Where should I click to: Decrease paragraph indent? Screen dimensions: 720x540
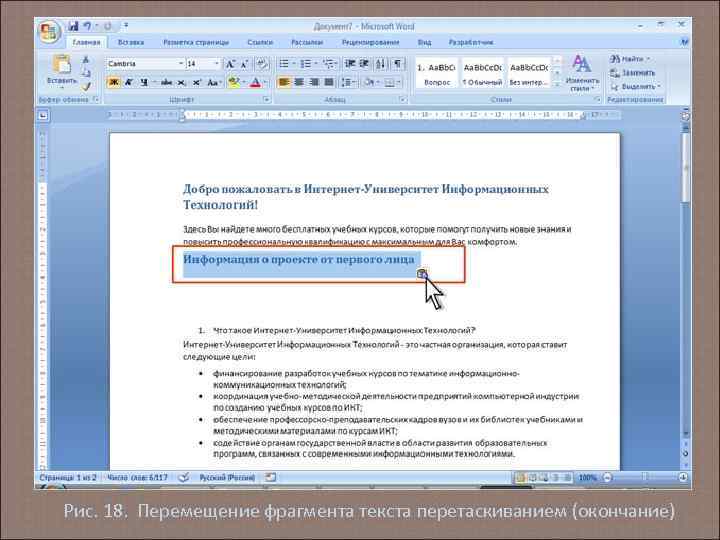[x=349, y=64]
